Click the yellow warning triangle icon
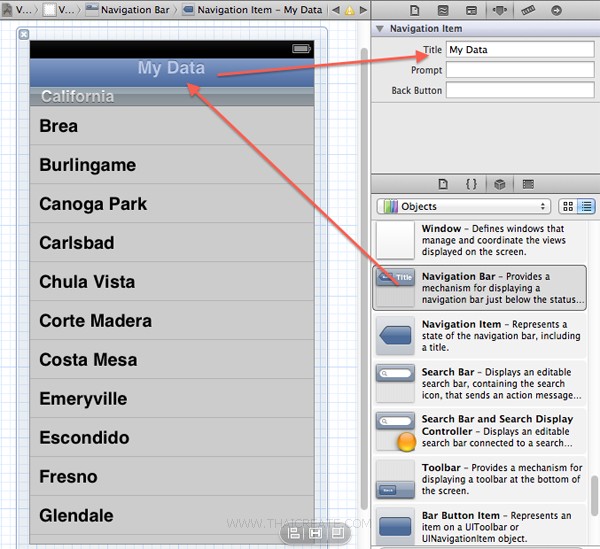Screen dimensions: 600x549 pos(349,10)
